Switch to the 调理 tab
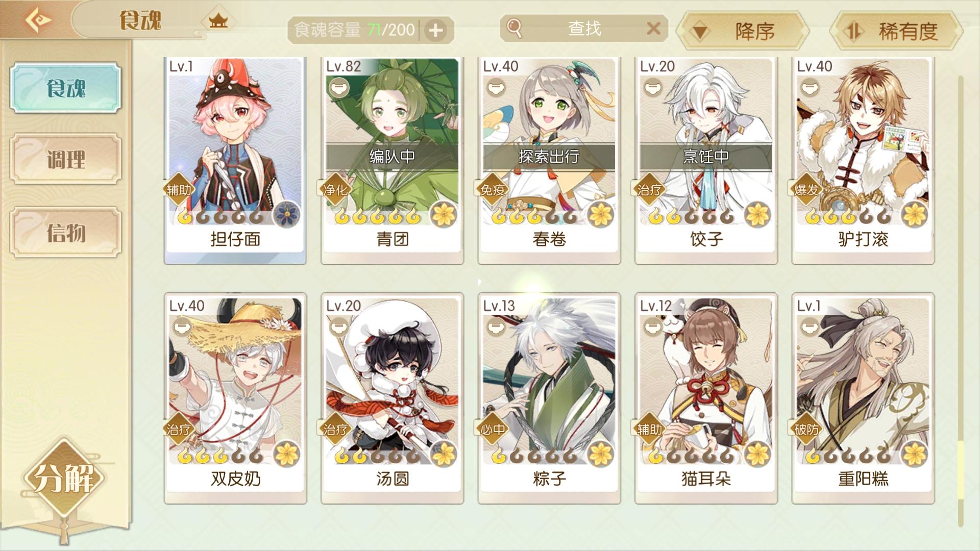Image resolution: width=980 pixels, height=551 pixels. click(x=66, y=159)
